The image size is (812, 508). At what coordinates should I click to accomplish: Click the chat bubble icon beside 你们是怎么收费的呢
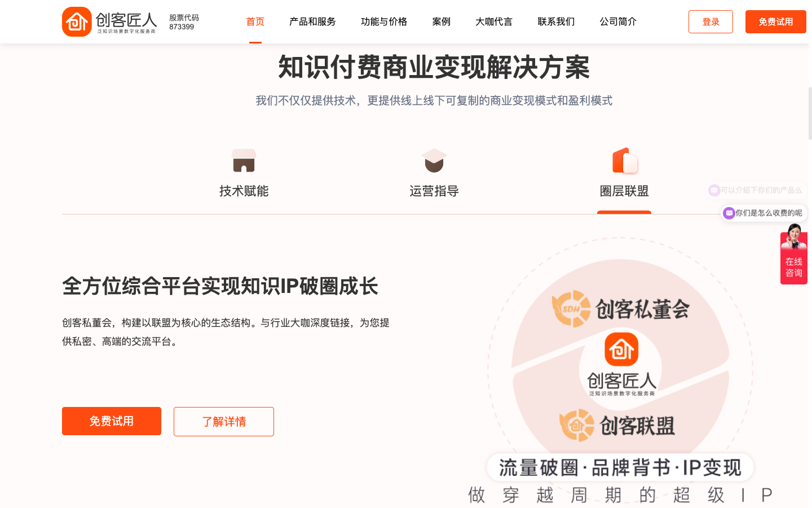729,213
